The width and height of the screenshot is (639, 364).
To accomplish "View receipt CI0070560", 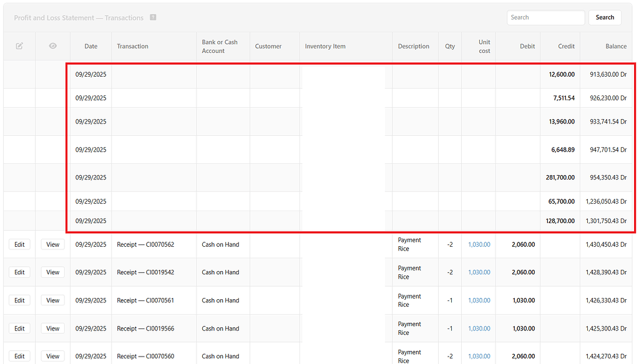I will 52,356.
